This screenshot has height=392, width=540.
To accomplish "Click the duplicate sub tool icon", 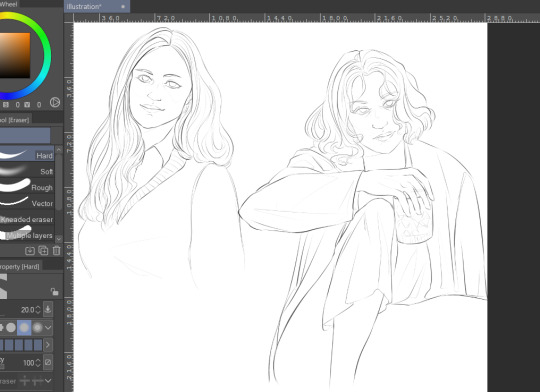I will pos(43,250).
